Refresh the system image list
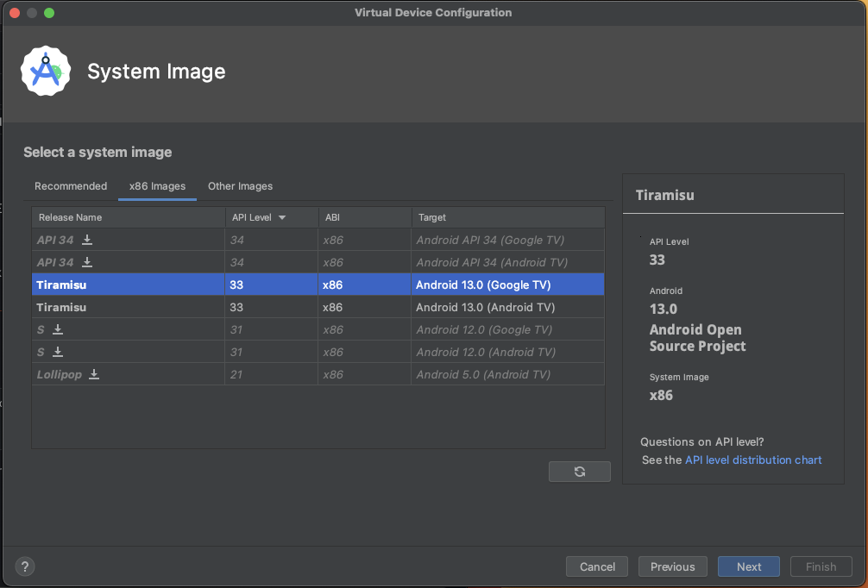 coord(579,472)
